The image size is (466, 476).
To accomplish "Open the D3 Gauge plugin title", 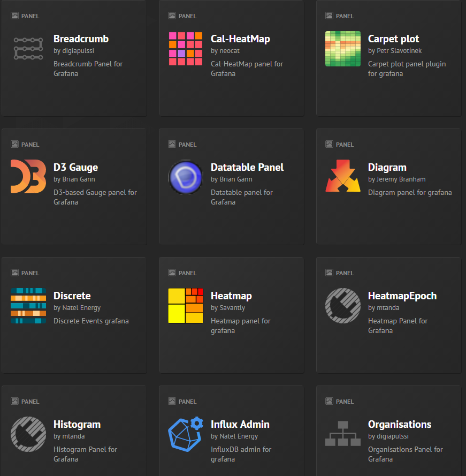I will pyautogui.click(x=75, y=167).
